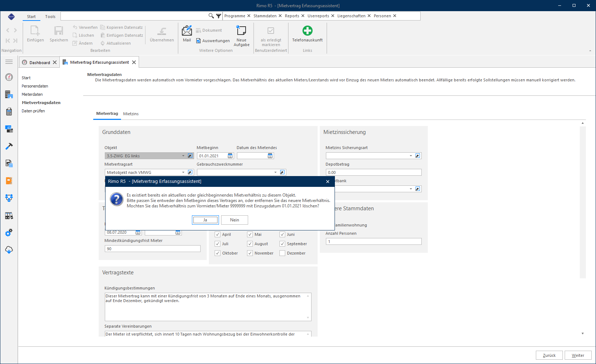Close the Mietvertrag Erfassungsassistent dialog
The height and width of the screenshot is (364, 596).
click(328, 181)
